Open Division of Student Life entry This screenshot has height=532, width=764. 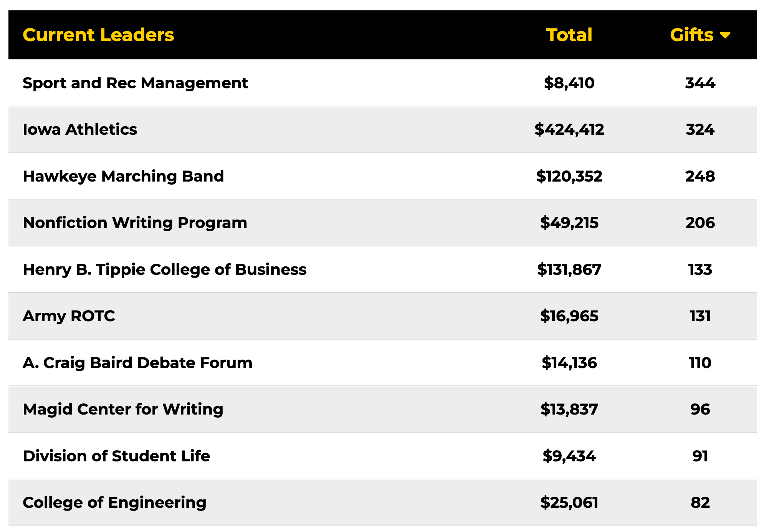[382, 456]
